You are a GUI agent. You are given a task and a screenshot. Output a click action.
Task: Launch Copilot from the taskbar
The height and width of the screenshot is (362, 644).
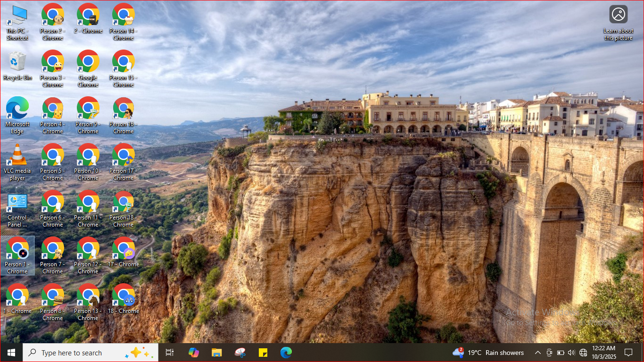tap(193, 353)
